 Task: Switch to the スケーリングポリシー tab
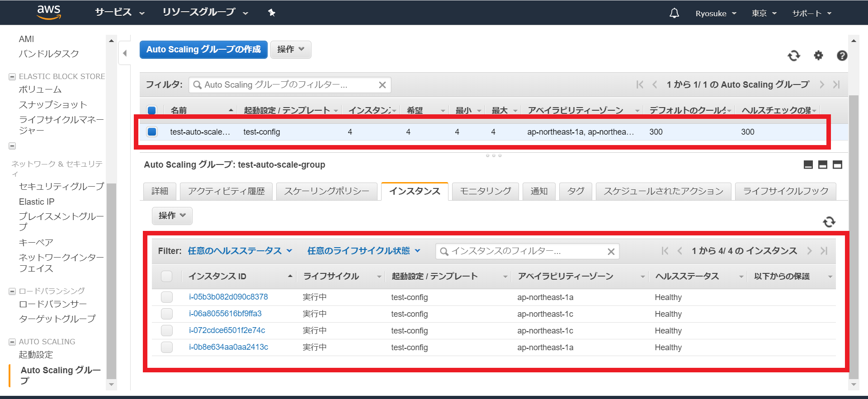pos(326,191)
